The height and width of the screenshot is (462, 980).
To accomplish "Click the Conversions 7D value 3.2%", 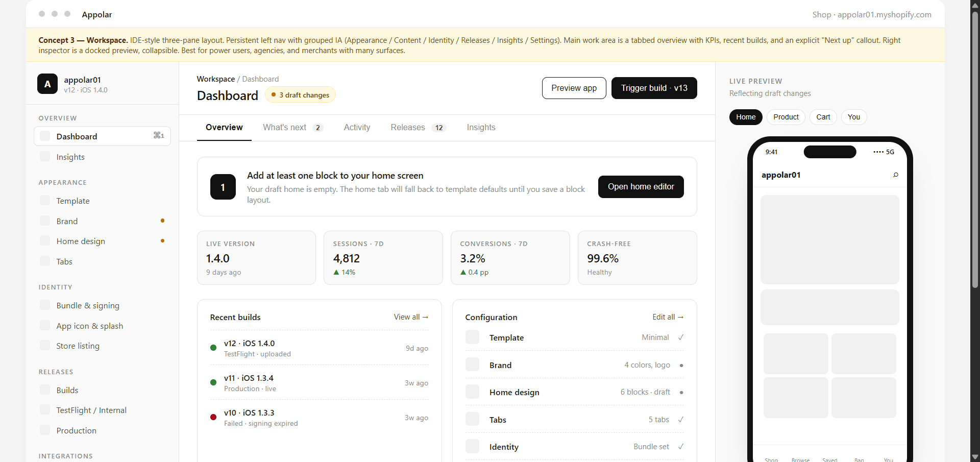I will coord(473,258).
